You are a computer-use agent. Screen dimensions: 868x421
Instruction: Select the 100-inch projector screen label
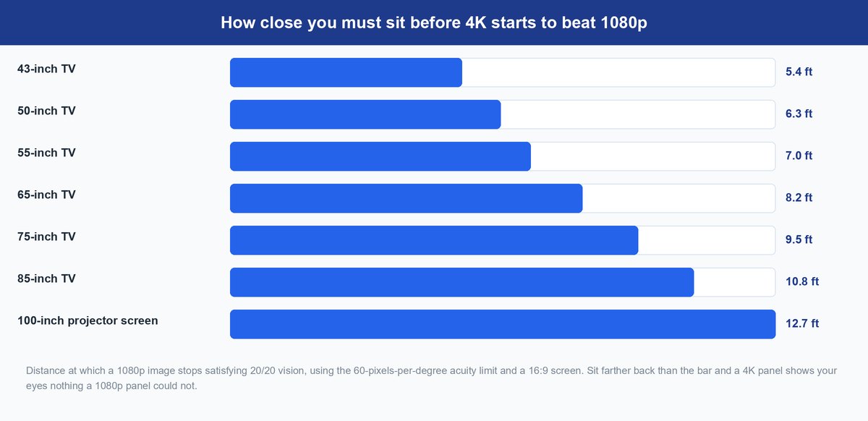[88, 320]
